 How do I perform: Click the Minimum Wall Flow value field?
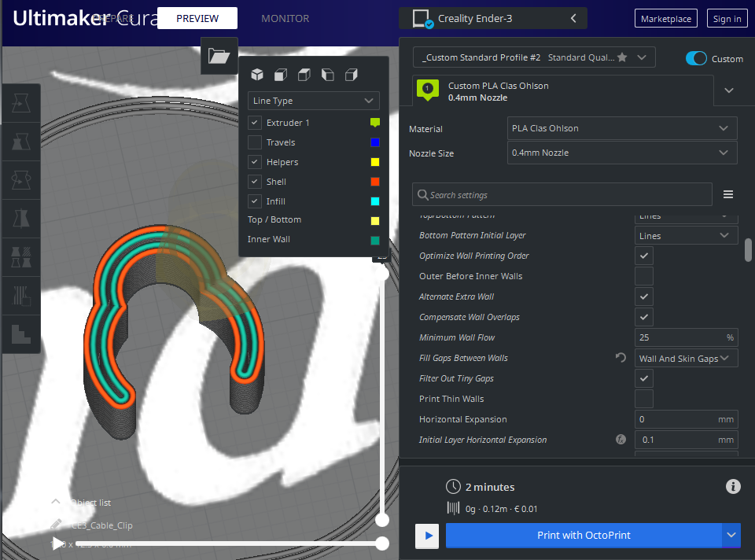pos(686,337)
